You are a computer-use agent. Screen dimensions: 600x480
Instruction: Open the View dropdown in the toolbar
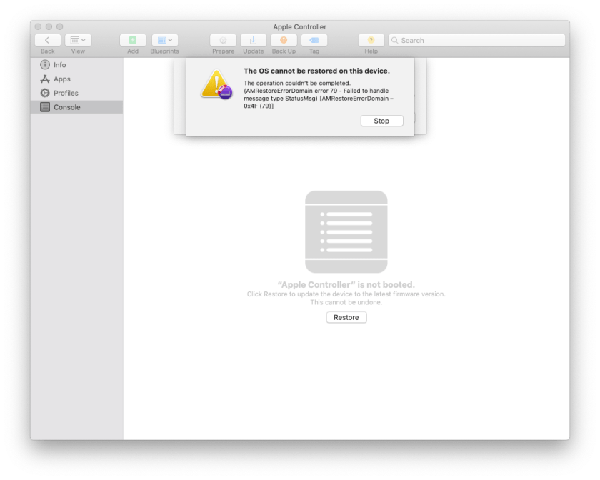[x=78, y=40]
